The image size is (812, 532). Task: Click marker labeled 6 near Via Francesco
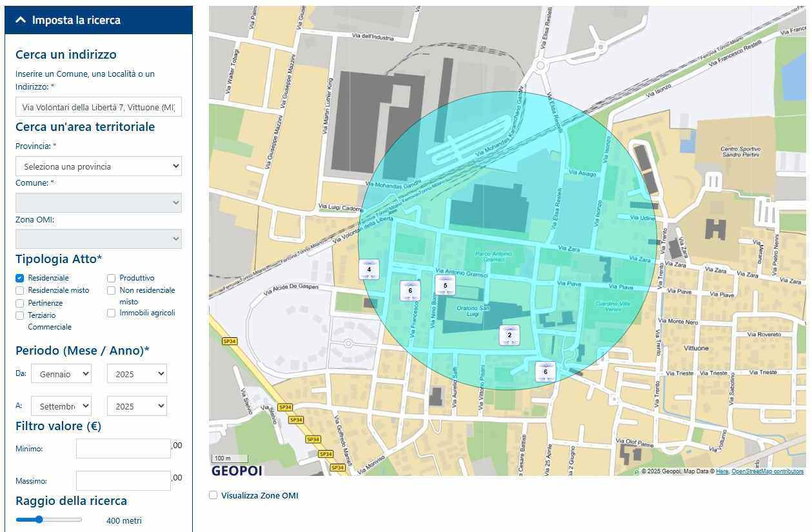(x=410, y=291)
